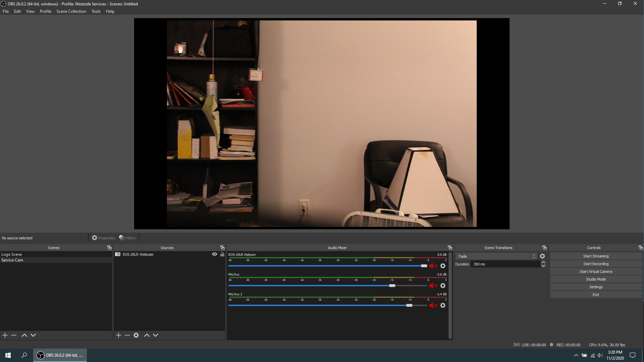
Task: Select the Service Cam scene
Action: [x=12, y=260]
